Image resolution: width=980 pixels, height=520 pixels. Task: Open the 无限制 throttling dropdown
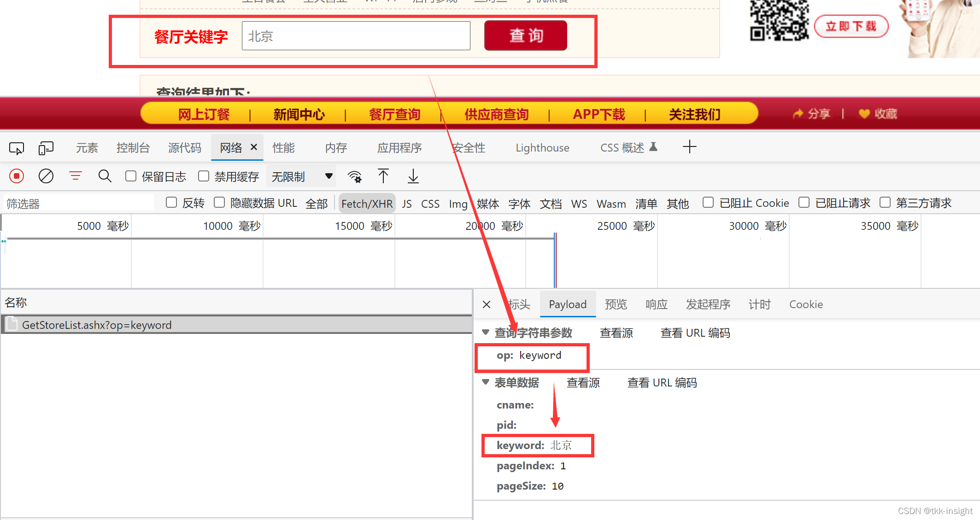click(x=302, y=176)
